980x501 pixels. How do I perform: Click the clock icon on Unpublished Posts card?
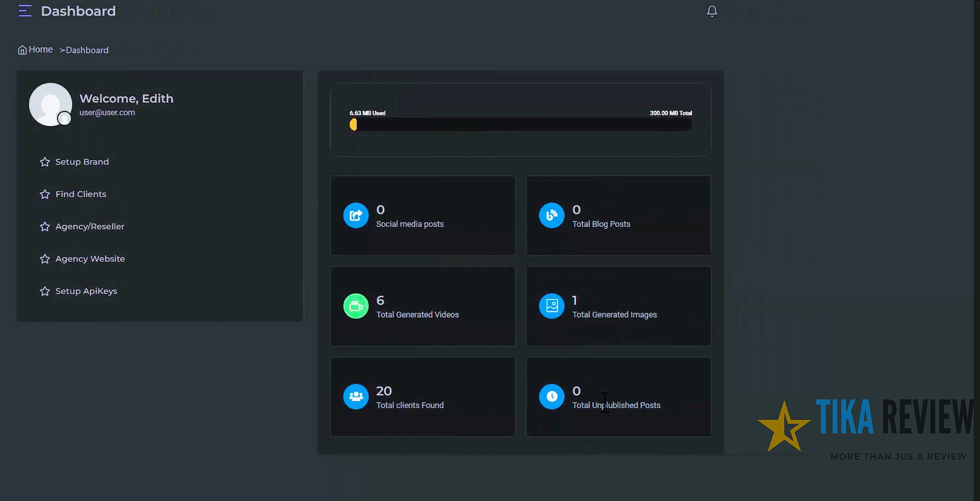tap(551, 396)
